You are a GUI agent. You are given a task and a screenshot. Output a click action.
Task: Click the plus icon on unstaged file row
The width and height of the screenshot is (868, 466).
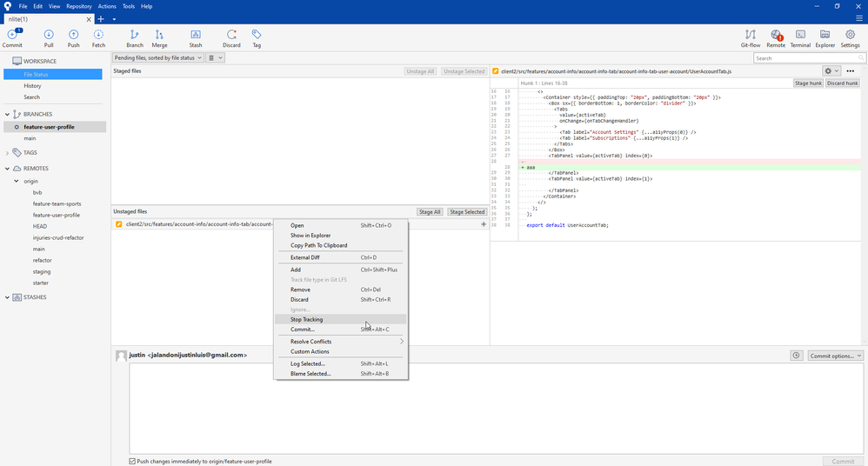[x=484, y=224]
